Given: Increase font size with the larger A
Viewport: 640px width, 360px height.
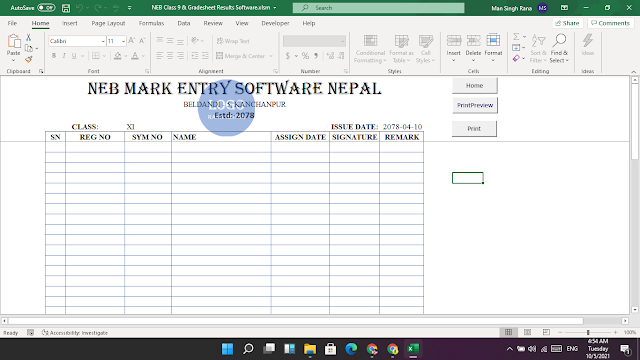Looking at the screenshot, I should 131,41.
